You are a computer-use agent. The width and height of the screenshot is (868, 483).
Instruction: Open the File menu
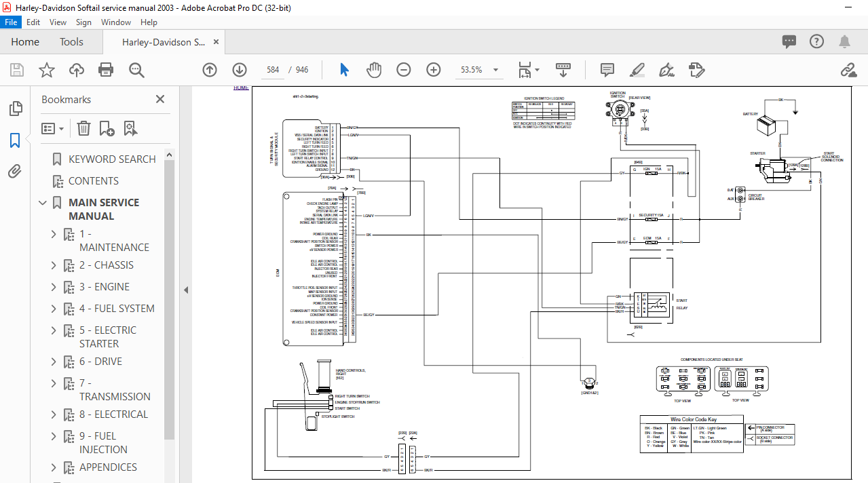(12, 22)
